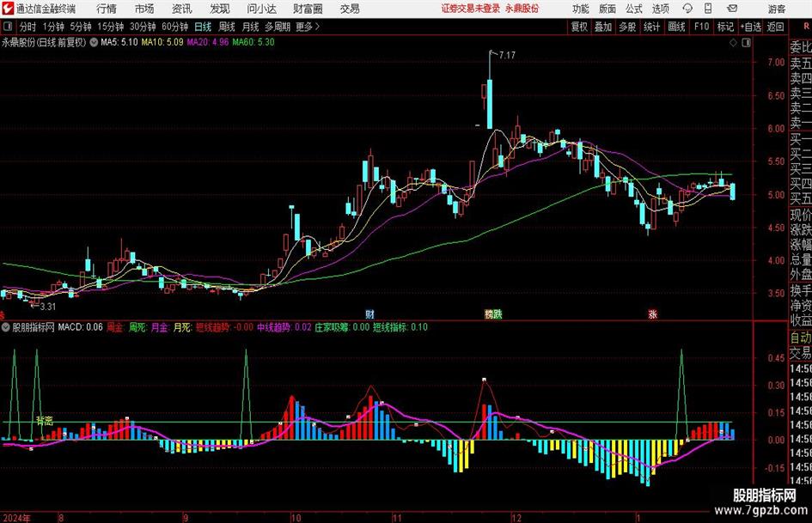Viewport: 812px width, 523px height.
Task: Select the 日线 daily period
Action: (x=203, y=27)
